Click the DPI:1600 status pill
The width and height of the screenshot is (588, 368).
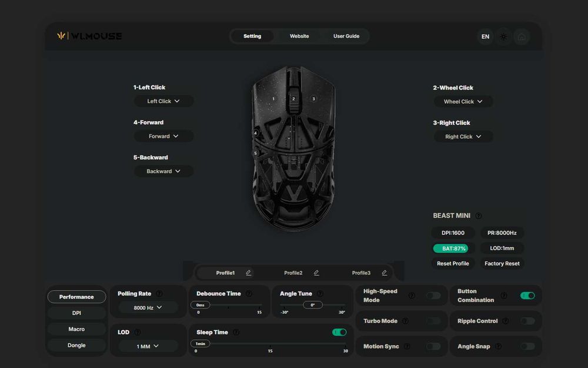click(453, 233)
